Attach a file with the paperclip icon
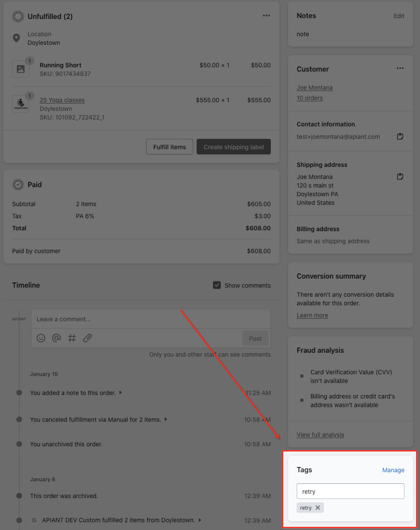The image size is (420, 530). click(88, 338)
